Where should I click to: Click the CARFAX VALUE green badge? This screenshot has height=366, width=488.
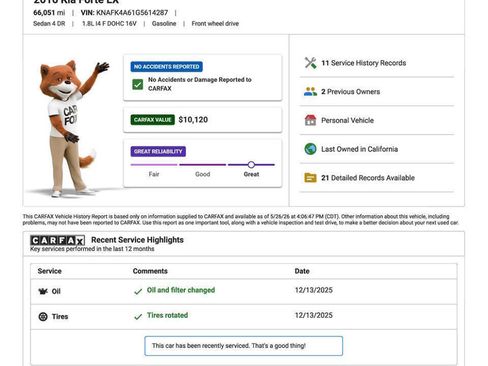153,120
